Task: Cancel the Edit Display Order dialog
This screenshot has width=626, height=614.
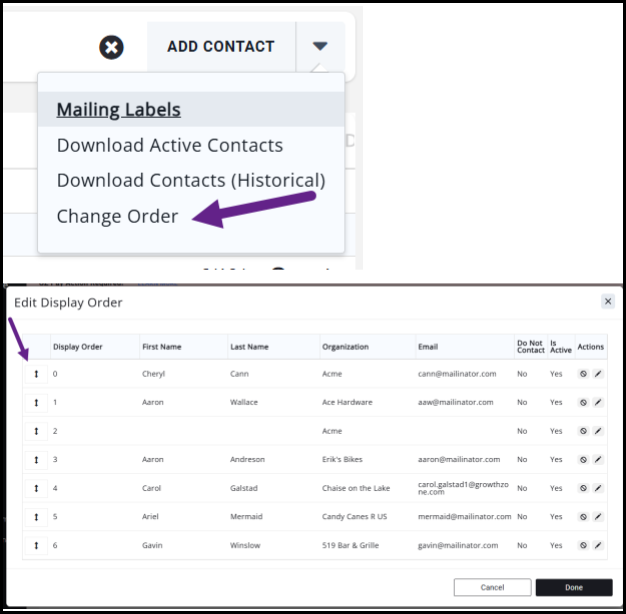Action: point(492,588)
